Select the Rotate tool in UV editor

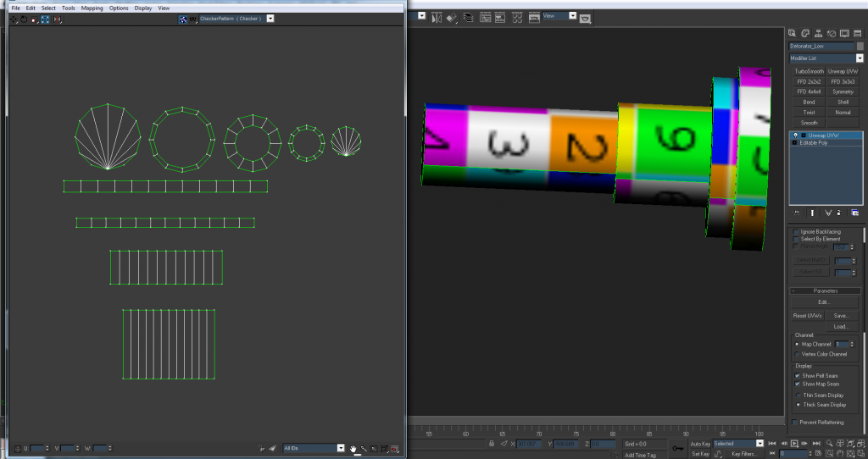pyautogui.click(x=24, y=18)
